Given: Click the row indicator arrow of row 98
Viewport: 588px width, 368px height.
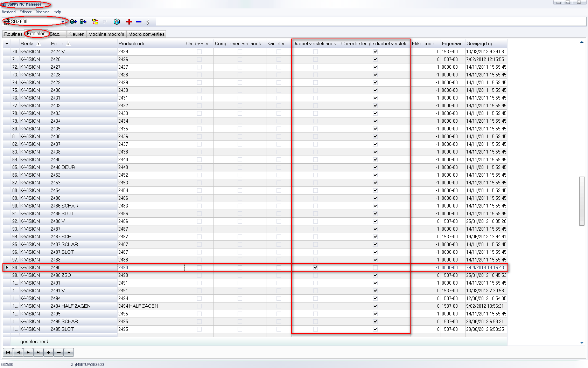Looking at the screenshot, I should pyautogui.click(x=7, y=267).
